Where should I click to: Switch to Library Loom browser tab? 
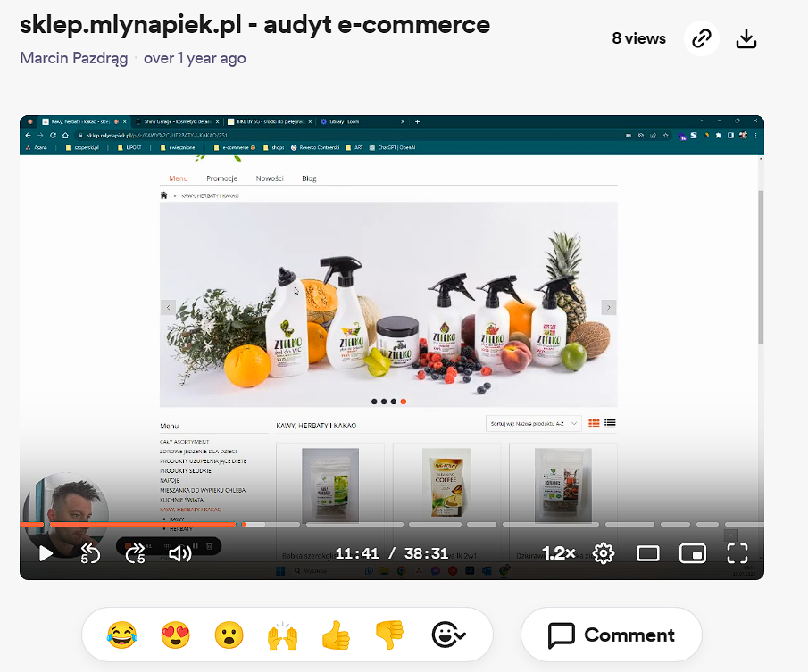click(x=361, y=122)
